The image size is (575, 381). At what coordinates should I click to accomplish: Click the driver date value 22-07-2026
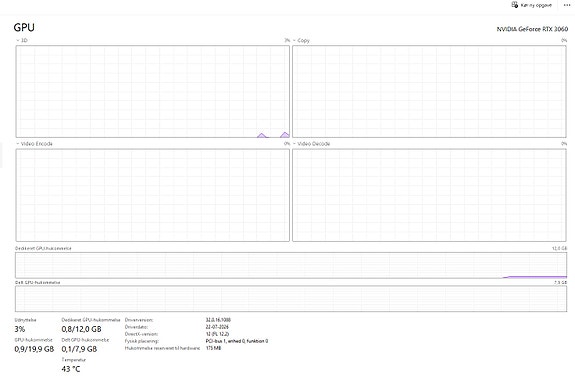pyautogui.click(x=217, y=327)
